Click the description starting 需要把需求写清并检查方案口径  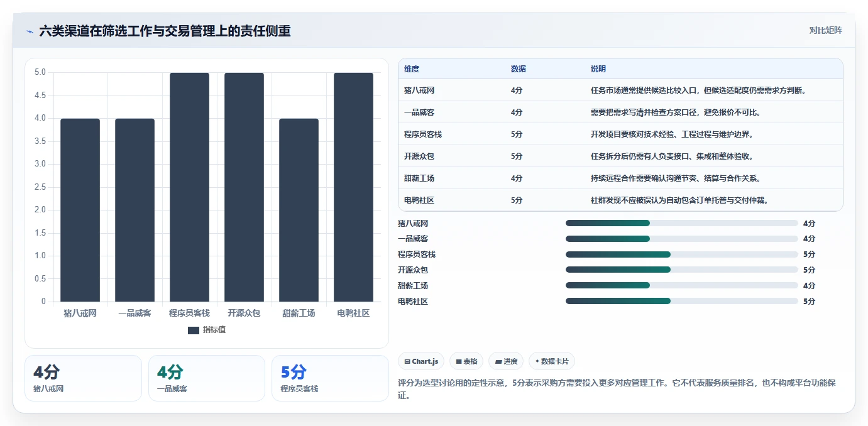point(676,112)
